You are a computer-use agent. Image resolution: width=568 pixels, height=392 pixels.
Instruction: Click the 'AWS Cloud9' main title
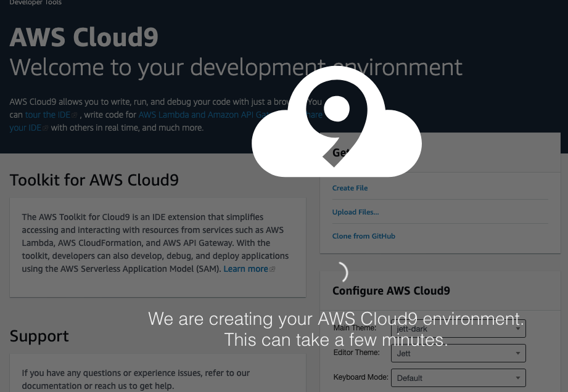pos(84,37)
